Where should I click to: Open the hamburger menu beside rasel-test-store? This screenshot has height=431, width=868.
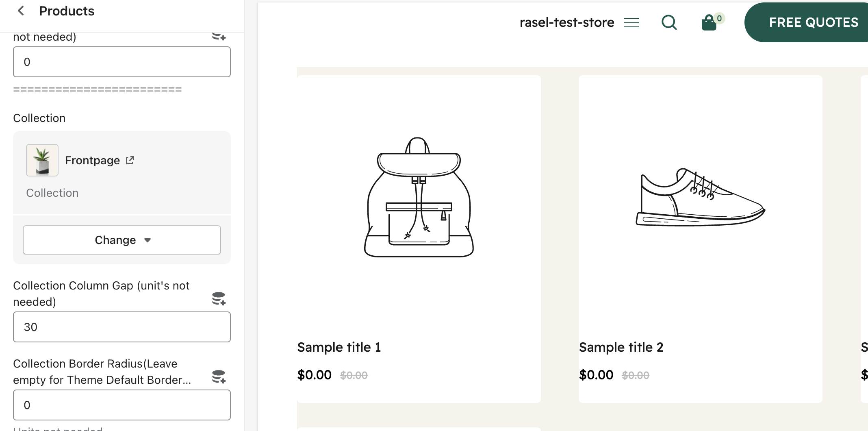pos(631,23)
